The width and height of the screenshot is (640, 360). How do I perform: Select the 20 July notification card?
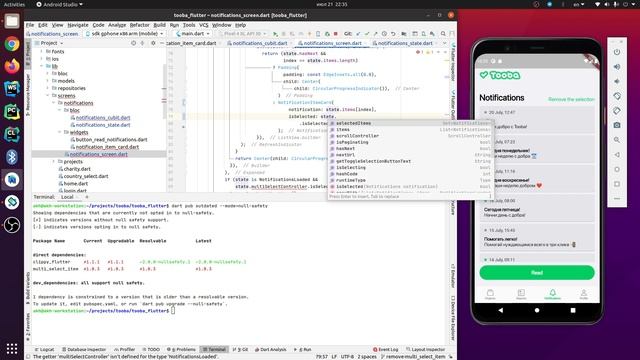pyautogui.click(x=537, y=119)
